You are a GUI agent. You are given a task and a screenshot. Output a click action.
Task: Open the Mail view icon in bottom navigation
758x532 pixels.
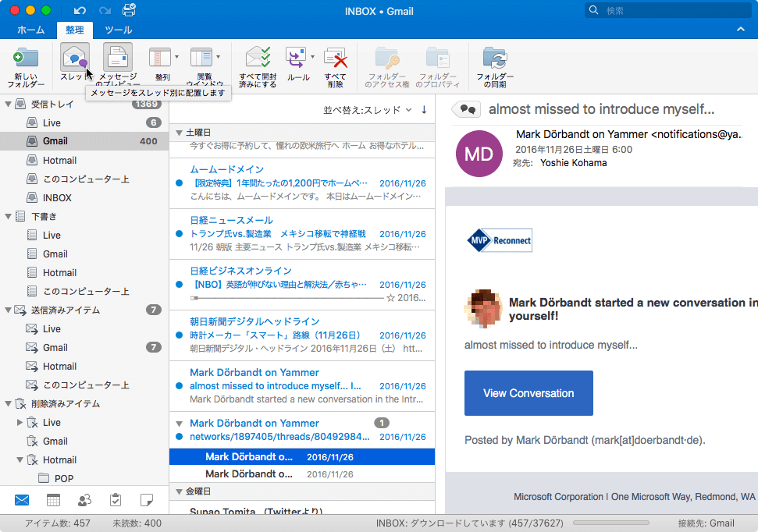(x=22, y=500)
